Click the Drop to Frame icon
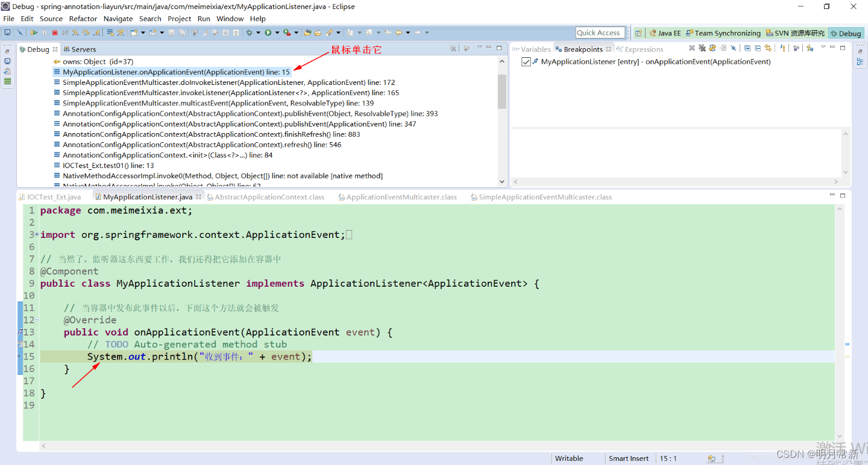This screenshot has width=868, height=465. [x=110, y=33]
